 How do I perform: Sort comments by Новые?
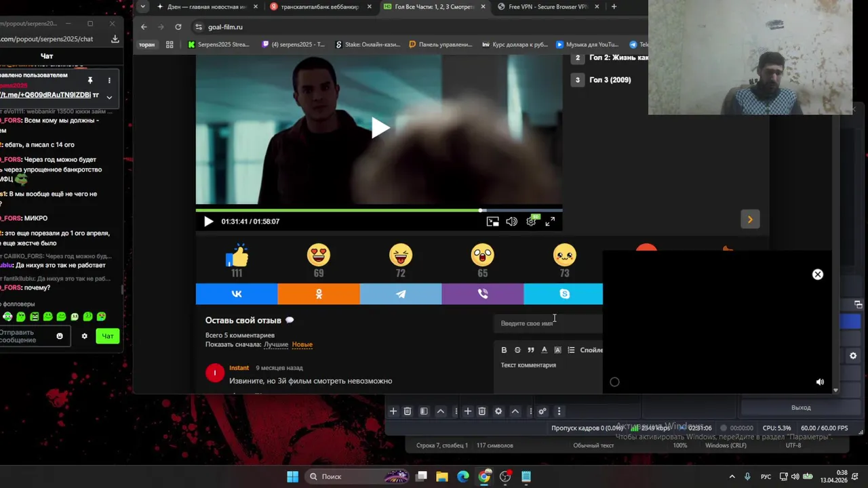(302, 344)
